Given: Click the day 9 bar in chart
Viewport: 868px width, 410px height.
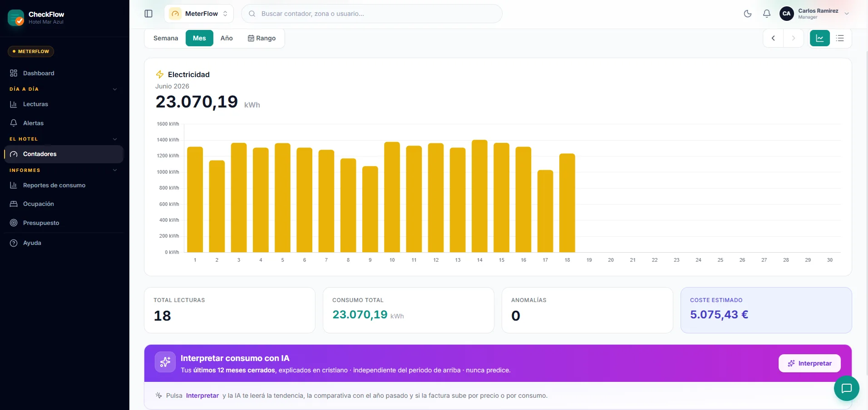Looking at the screenshot, I should 370,209.
